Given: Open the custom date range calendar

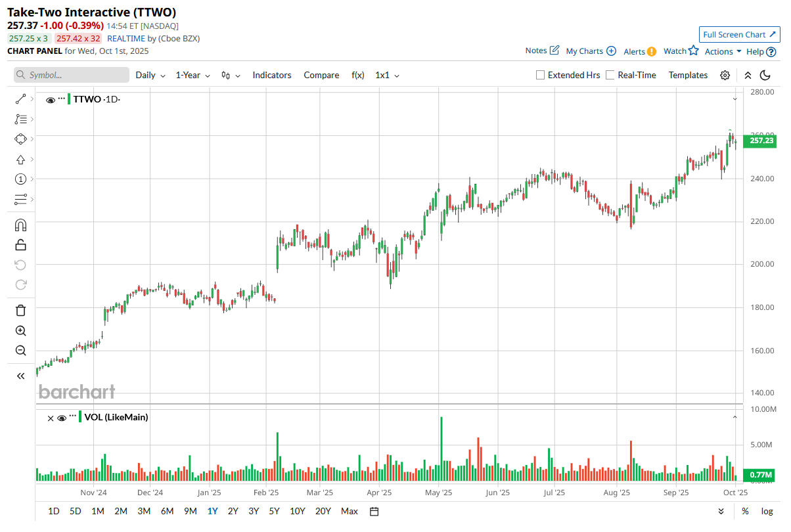Looking at the screenshot, I should point(374,511).
